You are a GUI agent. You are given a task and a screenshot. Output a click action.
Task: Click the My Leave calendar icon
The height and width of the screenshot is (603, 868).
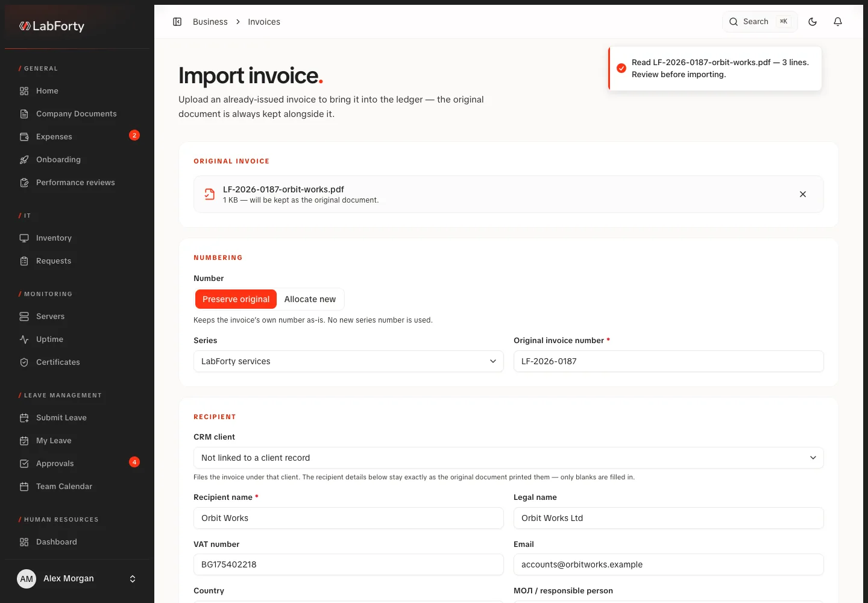pyautogui.click(x=24, y=441)
